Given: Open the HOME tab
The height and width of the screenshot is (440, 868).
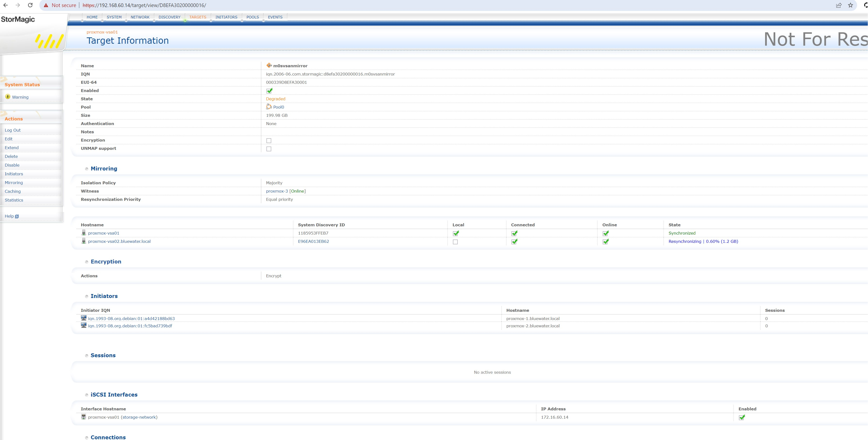Looking at the screenshot, I should [x=92, y=17].
